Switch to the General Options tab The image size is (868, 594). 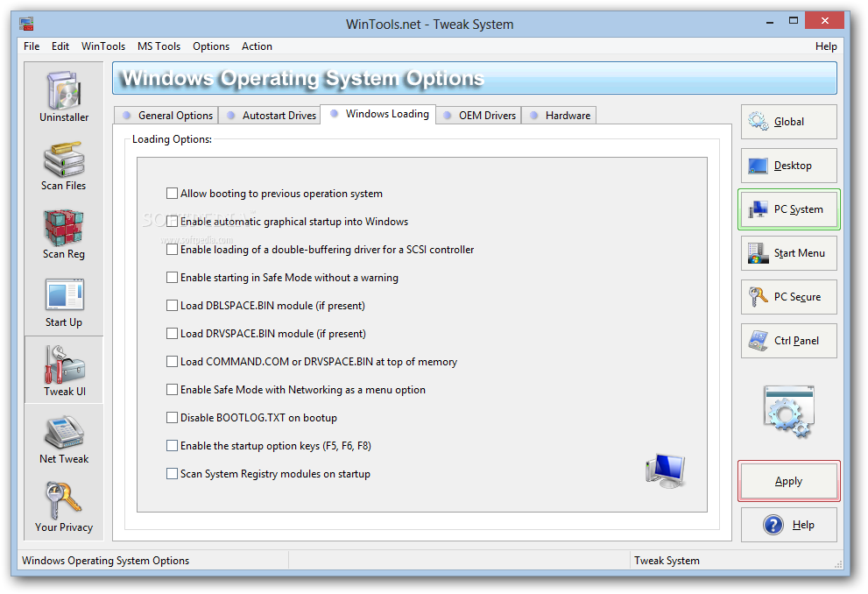166,115
